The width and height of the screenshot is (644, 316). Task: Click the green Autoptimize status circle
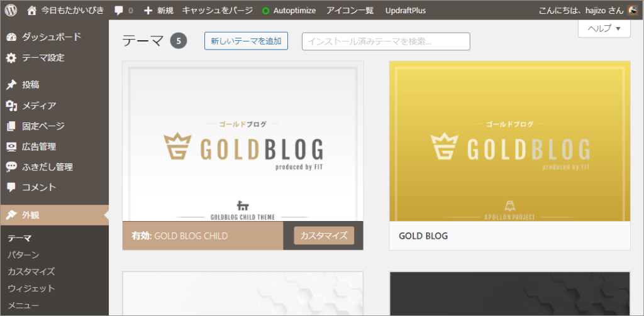point(266,11)
